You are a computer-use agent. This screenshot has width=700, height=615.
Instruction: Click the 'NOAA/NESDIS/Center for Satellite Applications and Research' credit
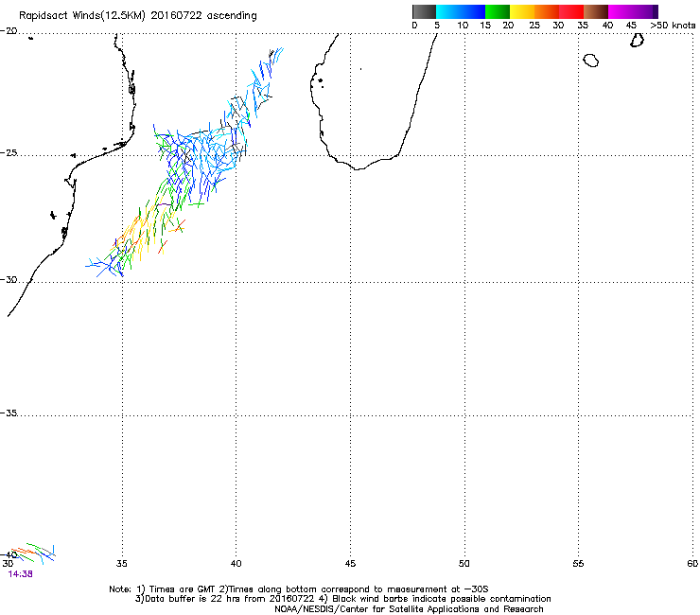click(x=409, y=609)
